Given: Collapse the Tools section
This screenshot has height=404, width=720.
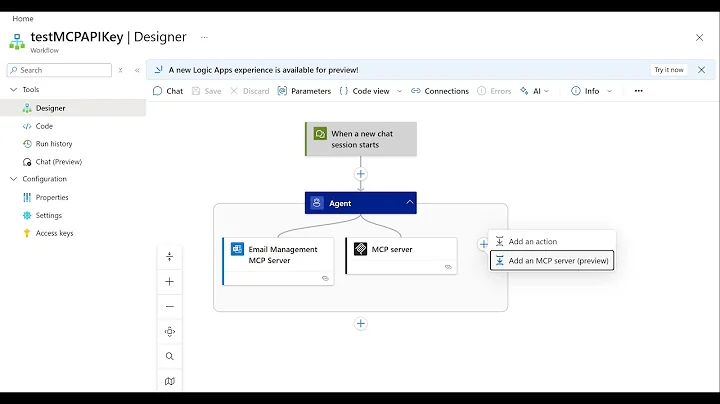Looking at the screenshot, I should [13, 90].
